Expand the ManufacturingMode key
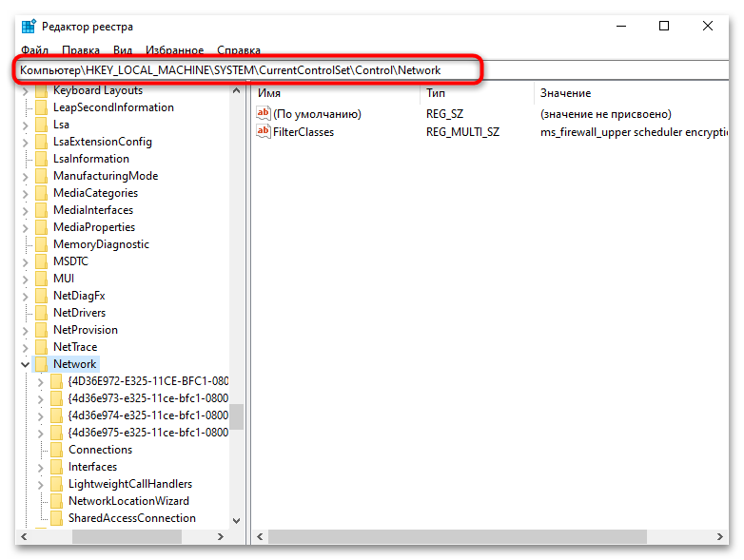 click(x=26, y=177)
